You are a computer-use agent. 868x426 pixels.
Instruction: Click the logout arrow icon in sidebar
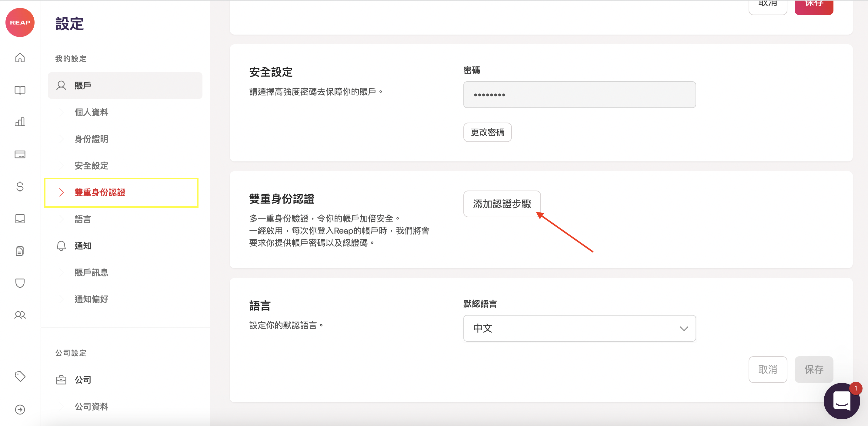[x=20, y=410]
